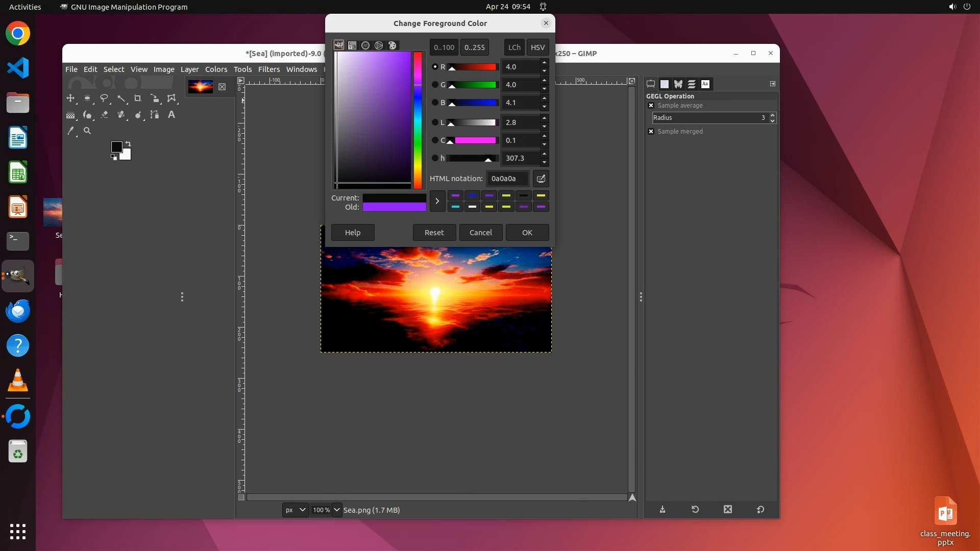Open the px unit dropdown
The image size is (980, 551).
(x=296, y=510)
